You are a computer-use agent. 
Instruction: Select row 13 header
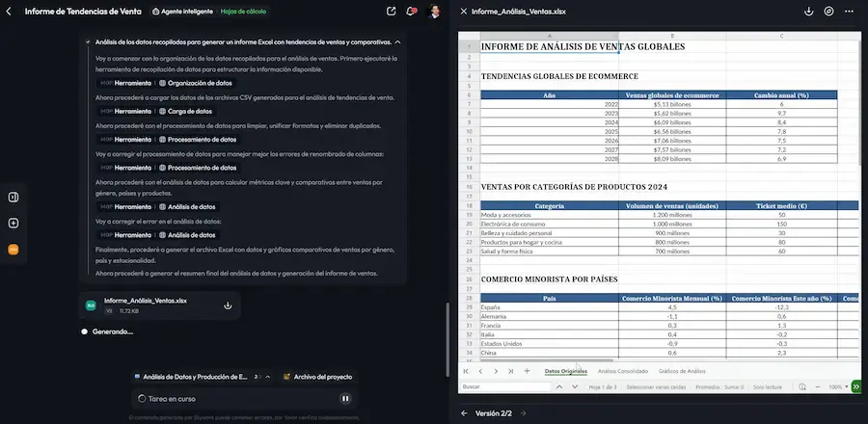point(469,159)
